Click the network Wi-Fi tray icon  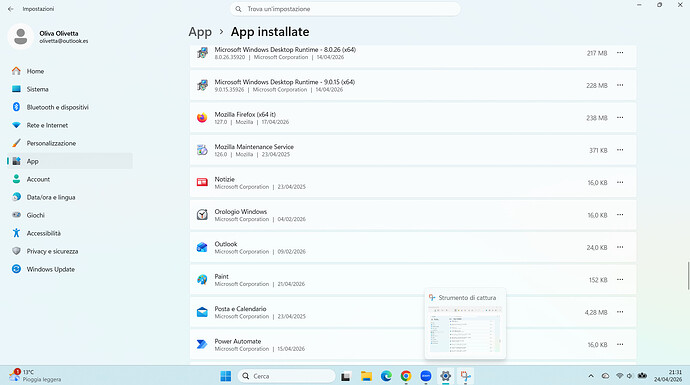click(x=620, y=376)
